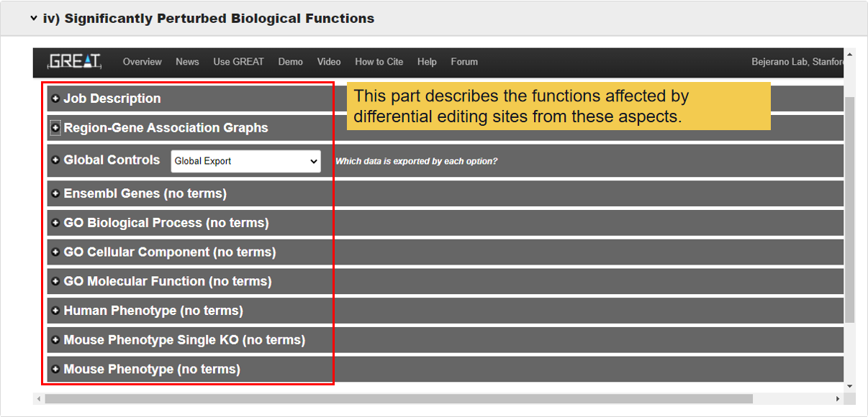Expand Ensembl Genes plus icon
Image resolution: width=868 pixels, height=417 pixels.
coord(55,193)
